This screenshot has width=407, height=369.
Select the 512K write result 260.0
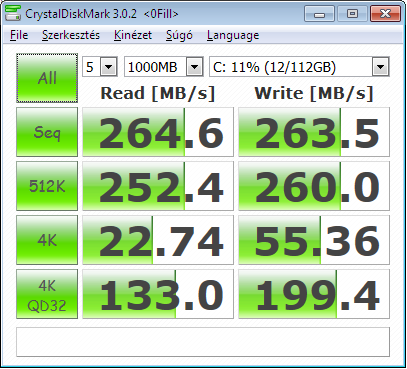(314, 186)
